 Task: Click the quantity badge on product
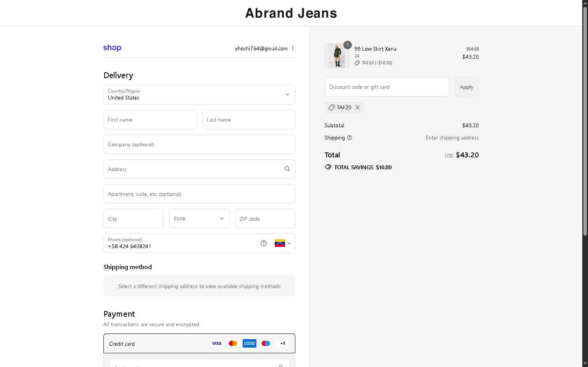point(347,45)
